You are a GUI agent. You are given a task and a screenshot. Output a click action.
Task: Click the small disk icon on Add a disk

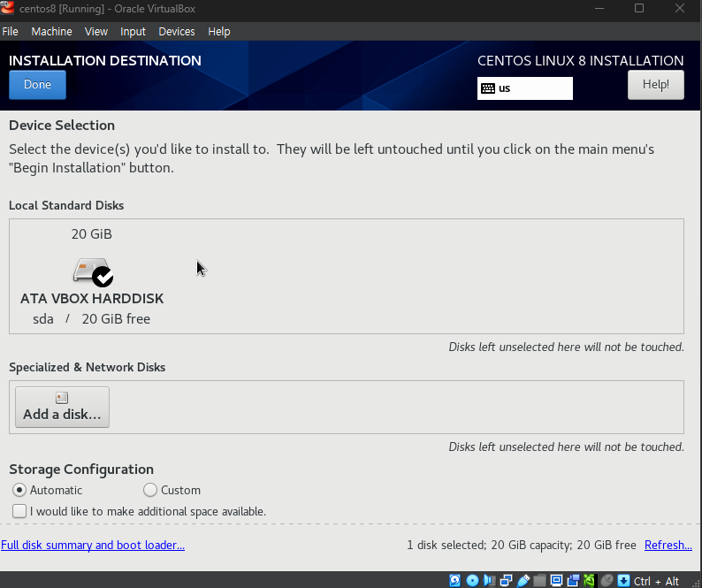point(62,398)
